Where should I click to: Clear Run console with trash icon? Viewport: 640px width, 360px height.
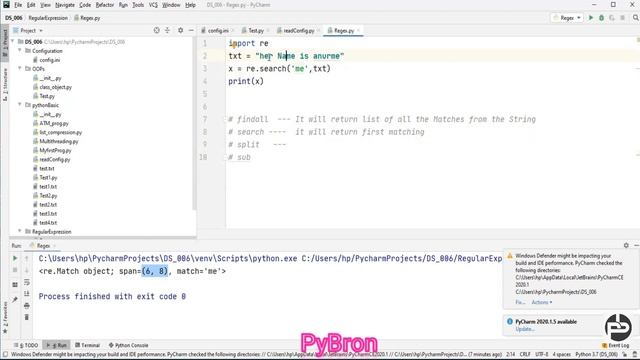[x=27, y=317]
